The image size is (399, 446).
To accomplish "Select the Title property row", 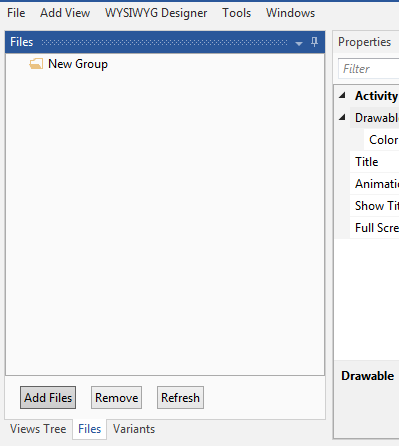I will pos(374,162).
